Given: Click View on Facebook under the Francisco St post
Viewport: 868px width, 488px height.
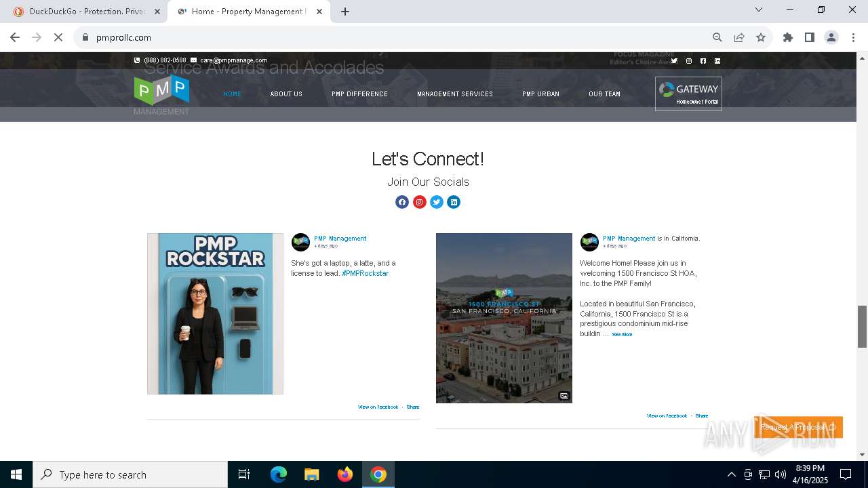Looking at the screenshot, I should pyautogui.click(x=667, y=416).
